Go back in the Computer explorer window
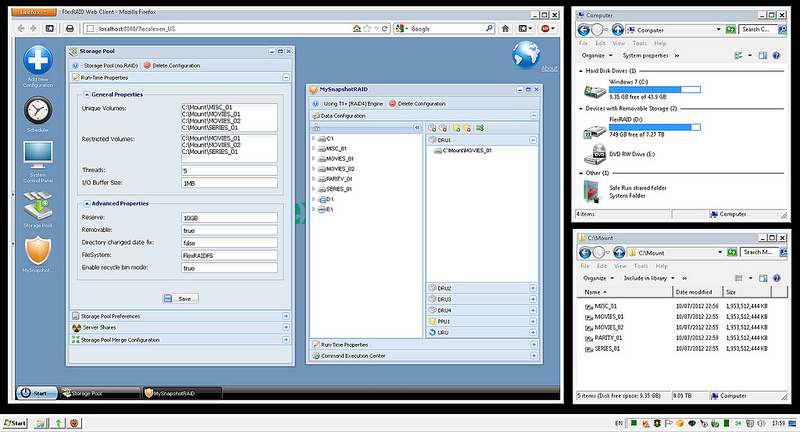Screen dimensions: 800x432 (584, 30)
